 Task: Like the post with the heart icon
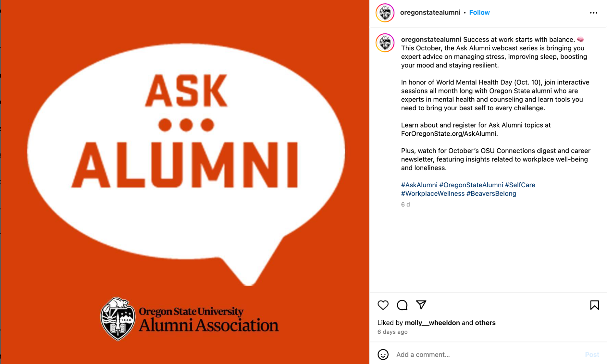click(383, 305)
